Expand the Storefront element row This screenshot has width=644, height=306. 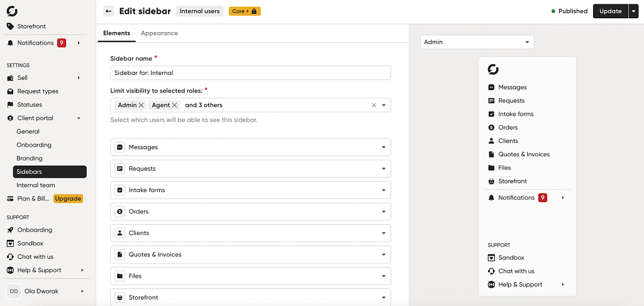[384, 297]
